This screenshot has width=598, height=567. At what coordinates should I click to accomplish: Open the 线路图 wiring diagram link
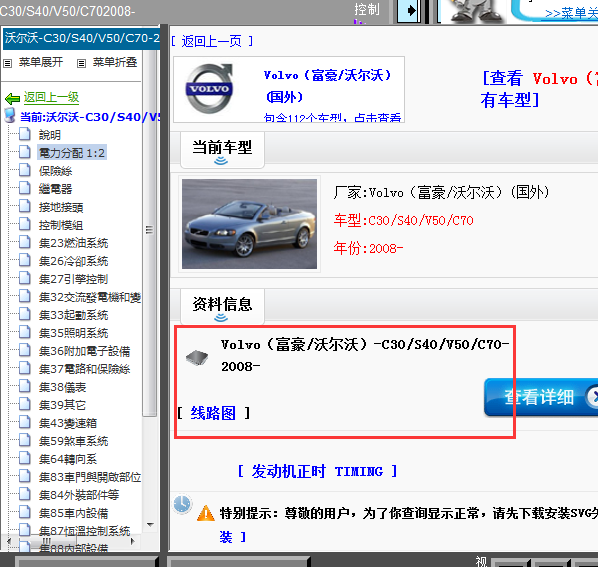[x=213, y=413]
